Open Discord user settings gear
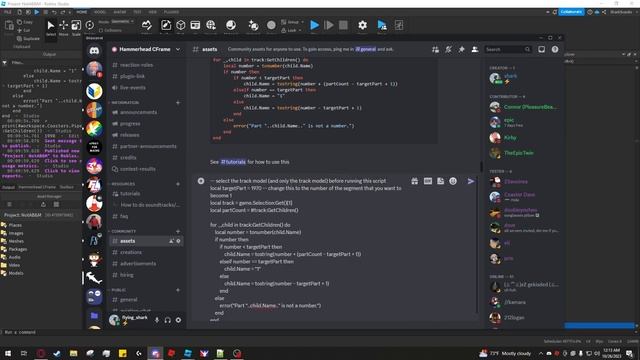Image resolution: width=640 pixels, height=360 pixels. tap(178, 320)
